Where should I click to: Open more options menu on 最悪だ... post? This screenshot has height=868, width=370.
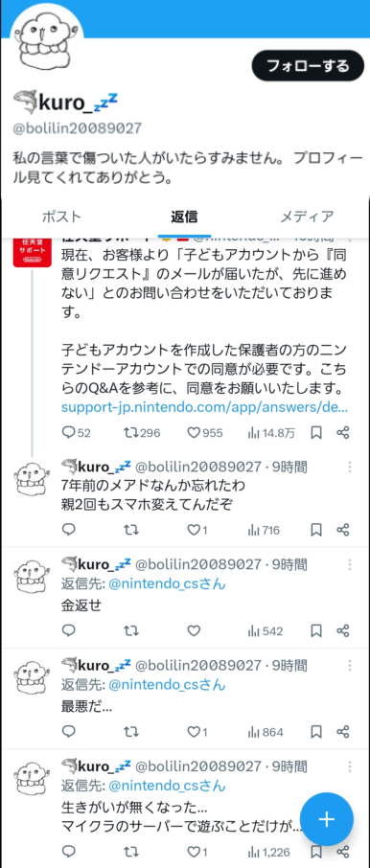tap(350, 665)
